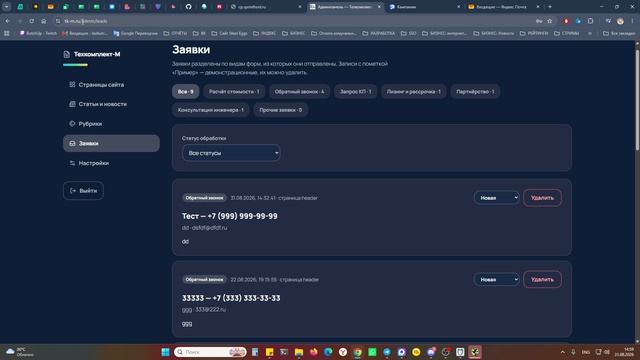Open the apps grid in bookmarks bar
Screen dimensions: 640x360
click(x=7, y=33)
